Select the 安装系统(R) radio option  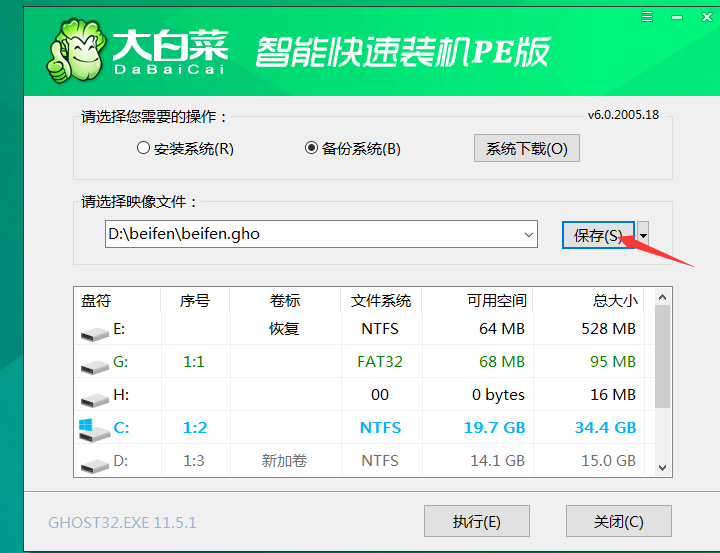tap(186, 148)
